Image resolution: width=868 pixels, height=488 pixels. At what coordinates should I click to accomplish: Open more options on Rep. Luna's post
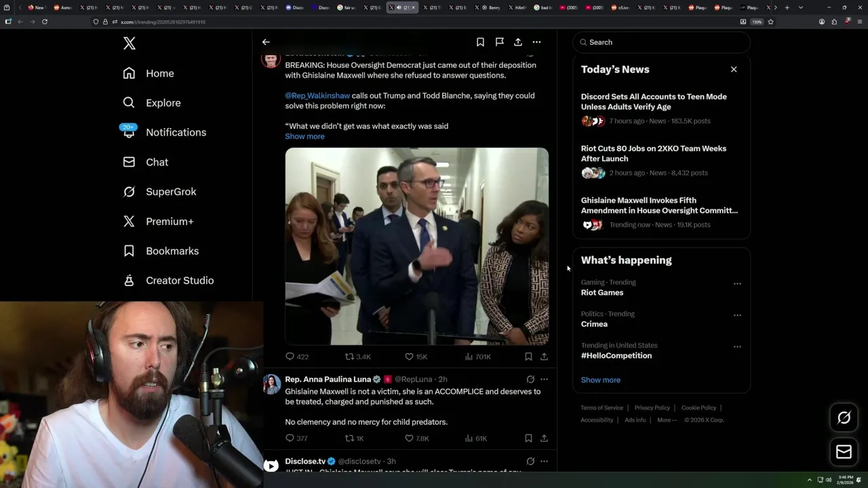point(544,380)
